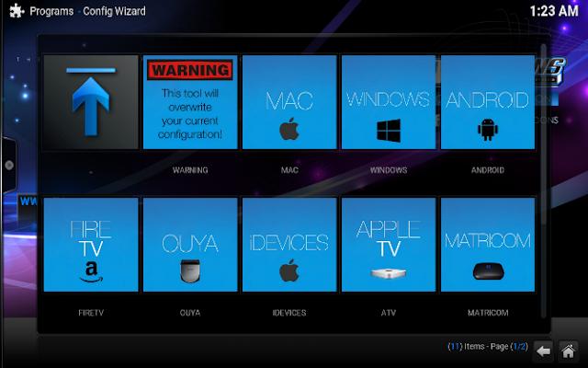Click the 'MAC' caption label

(x=289, y=170)
